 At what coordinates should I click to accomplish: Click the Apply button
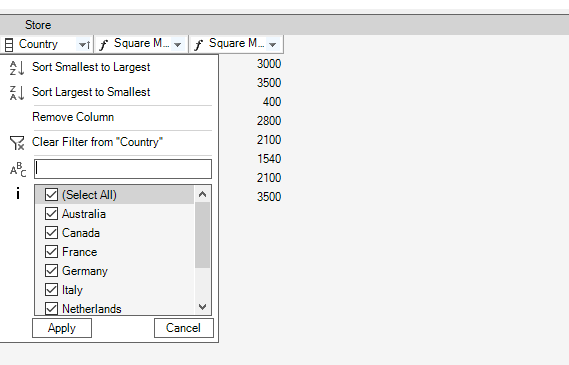coord(62,328)
